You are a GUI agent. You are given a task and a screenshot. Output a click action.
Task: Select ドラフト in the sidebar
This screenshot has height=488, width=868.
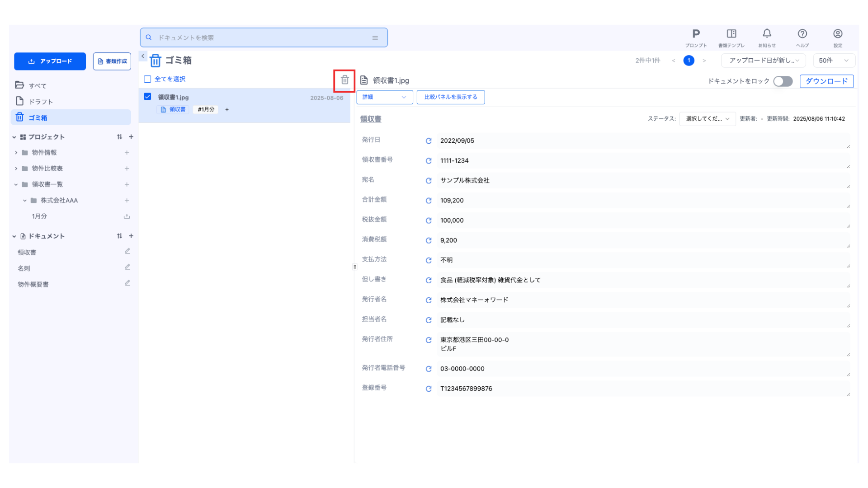click(x=41, y=102)
